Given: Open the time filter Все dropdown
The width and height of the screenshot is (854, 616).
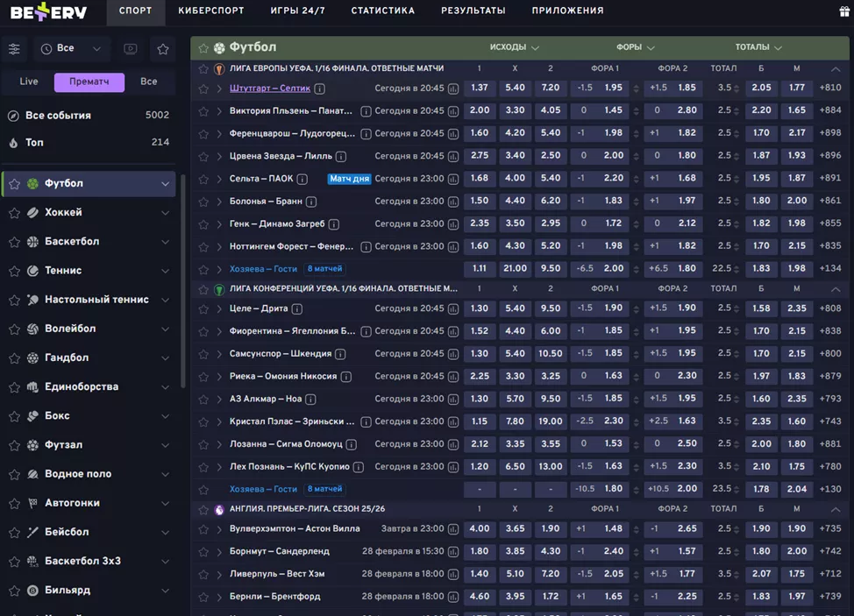Looking at the screenshot, I should click(x=71, y=49).
